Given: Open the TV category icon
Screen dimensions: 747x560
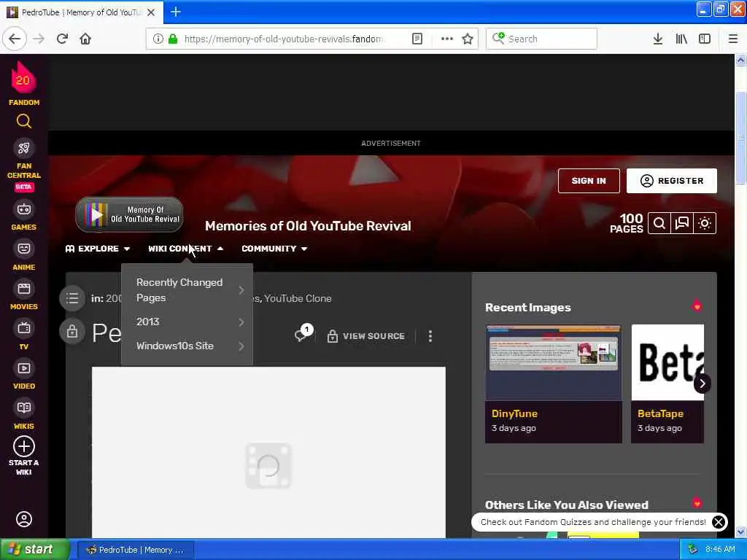Looking at the screenshot, I should pyautogui.click(x=24, y=328).
